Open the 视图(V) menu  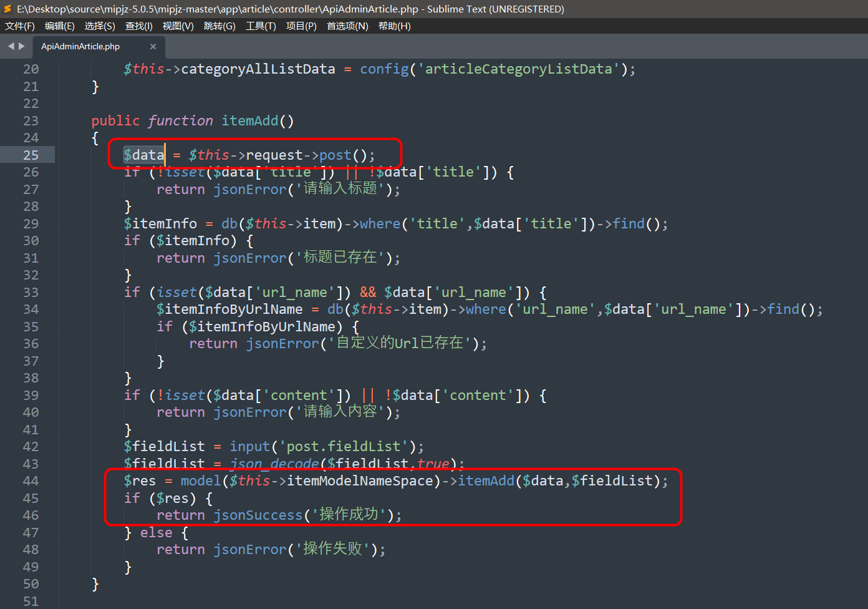(179, 26)
